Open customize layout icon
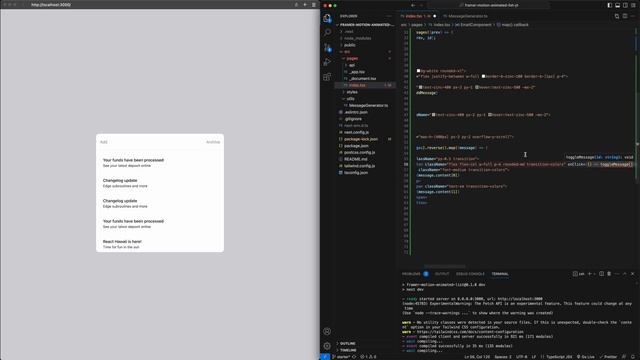Screen dimensions: 640x360 633,5
